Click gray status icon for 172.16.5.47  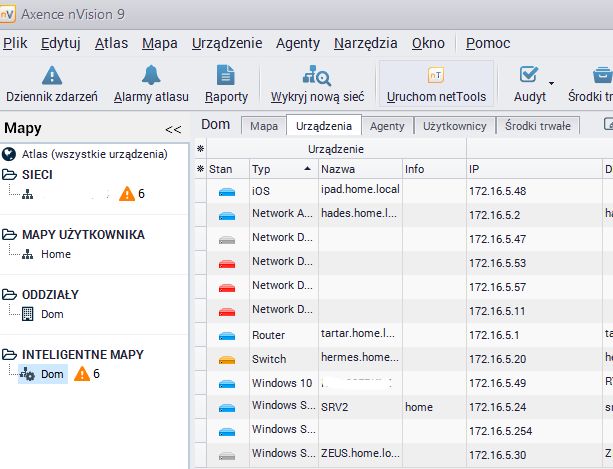227,240
